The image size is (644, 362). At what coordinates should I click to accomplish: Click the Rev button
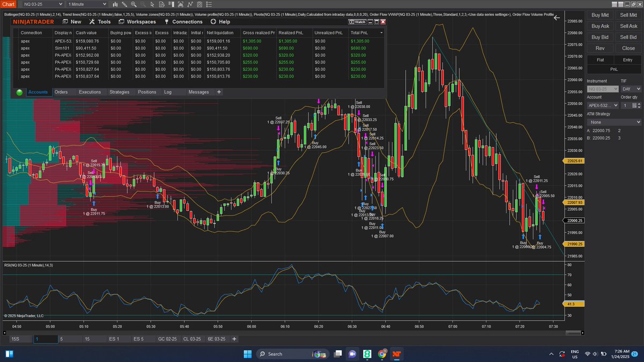coord(600,48)
